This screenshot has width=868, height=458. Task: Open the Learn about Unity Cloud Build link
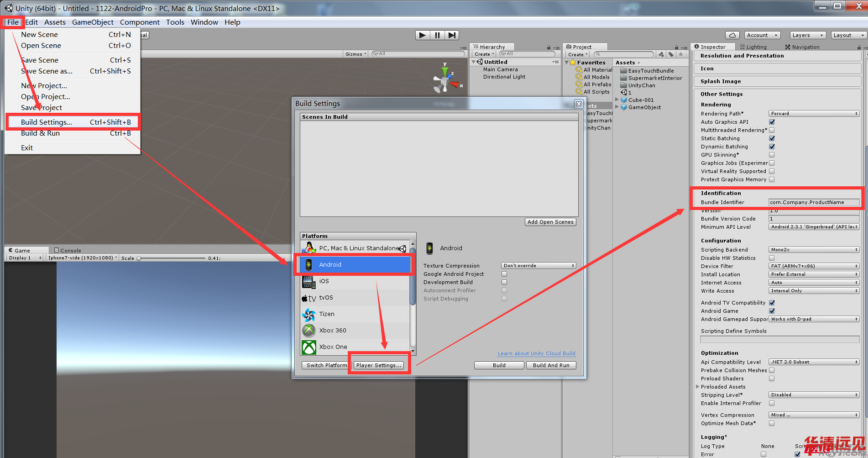536,353
